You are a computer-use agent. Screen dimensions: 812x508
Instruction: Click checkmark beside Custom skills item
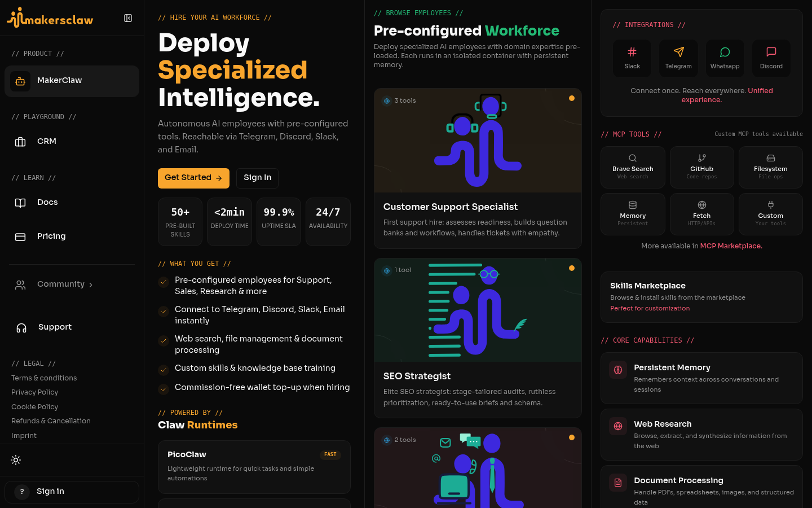(x=164, y=370)
